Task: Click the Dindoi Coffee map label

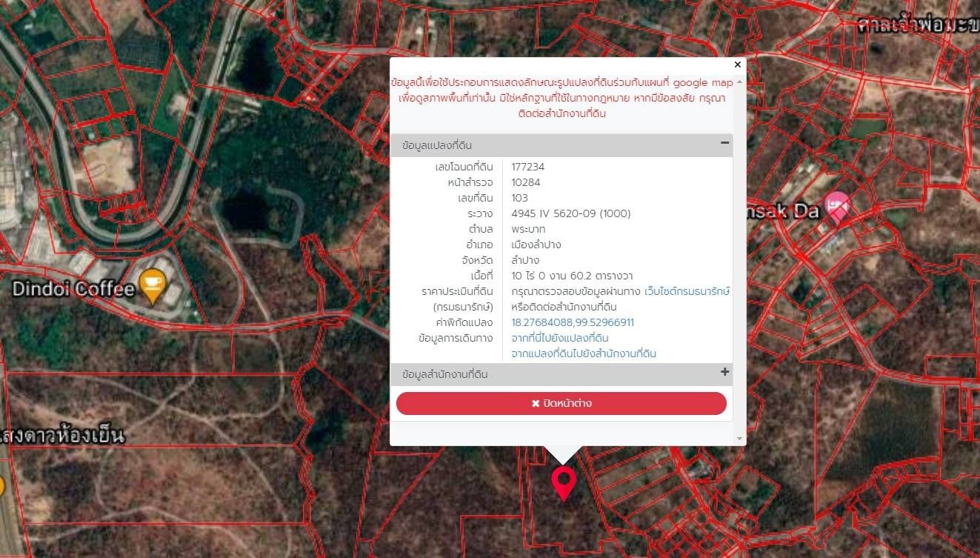Action: click(x=73, y=288)
